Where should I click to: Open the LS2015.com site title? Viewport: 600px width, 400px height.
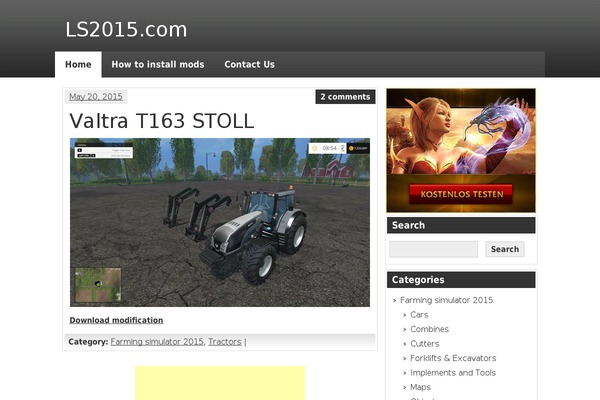click(126, 30)
